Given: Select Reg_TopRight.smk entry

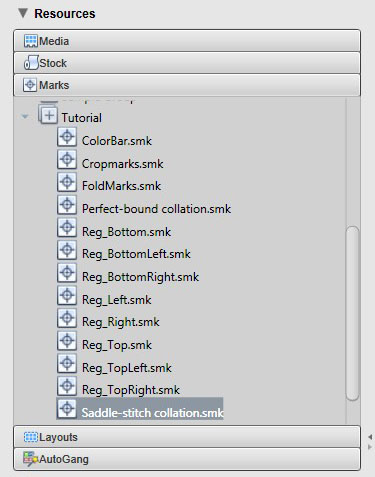Looking at the screenshot, I should tap(131, 390).
